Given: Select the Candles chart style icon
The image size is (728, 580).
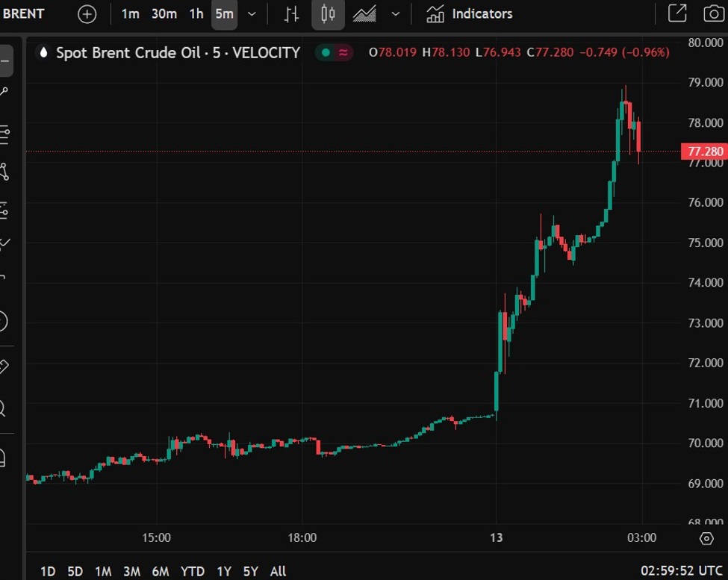Looking at the screenshot, I should click(x=328, y=14).
